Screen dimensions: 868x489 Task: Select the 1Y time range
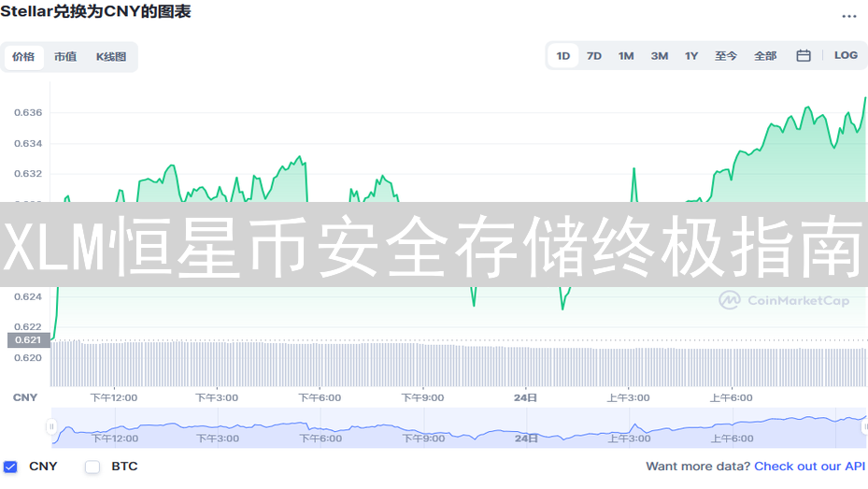tap(691, 56)
